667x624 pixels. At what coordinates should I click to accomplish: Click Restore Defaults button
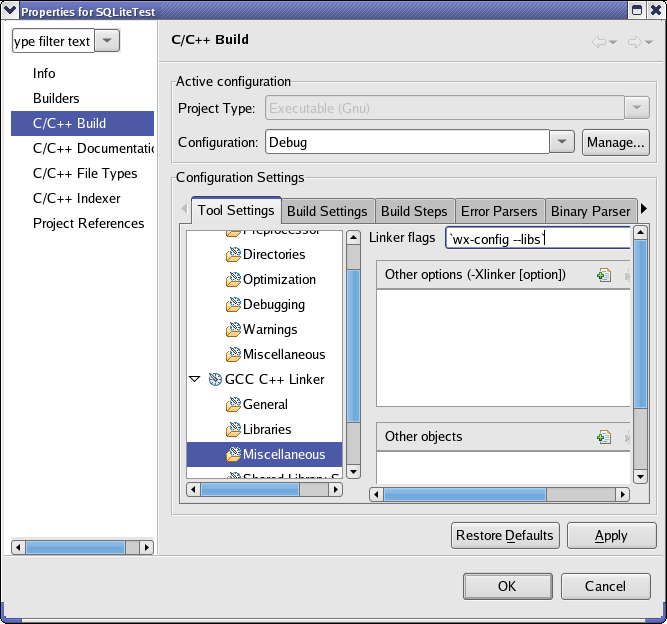[505, 535]
